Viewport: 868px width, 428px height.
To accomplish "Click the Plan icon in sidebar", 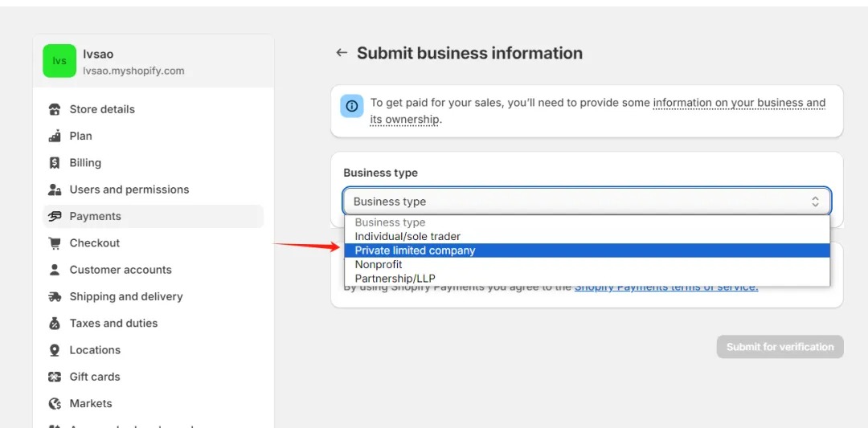I will 55,137.
